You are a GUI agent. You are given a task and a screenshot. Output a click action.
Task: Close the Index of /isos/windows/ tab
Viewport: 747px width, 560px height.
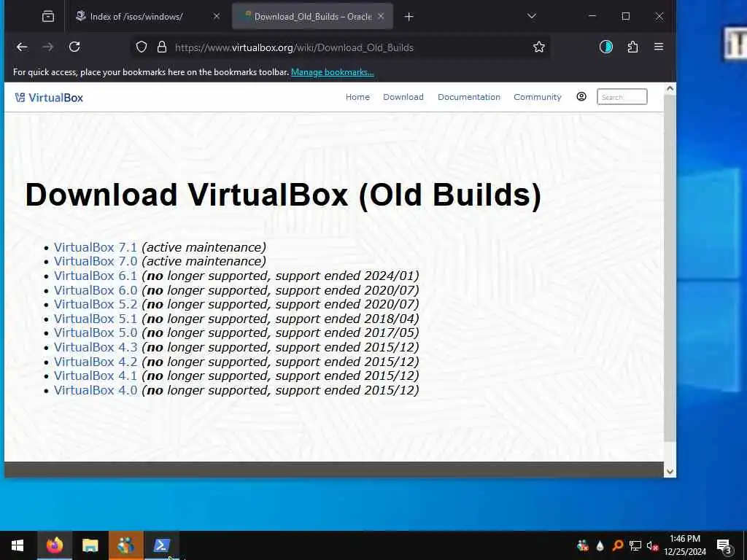click(216, 16)
